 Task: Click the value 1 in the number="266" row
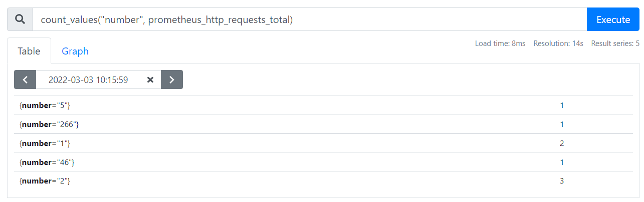click(x=562, y=124)
